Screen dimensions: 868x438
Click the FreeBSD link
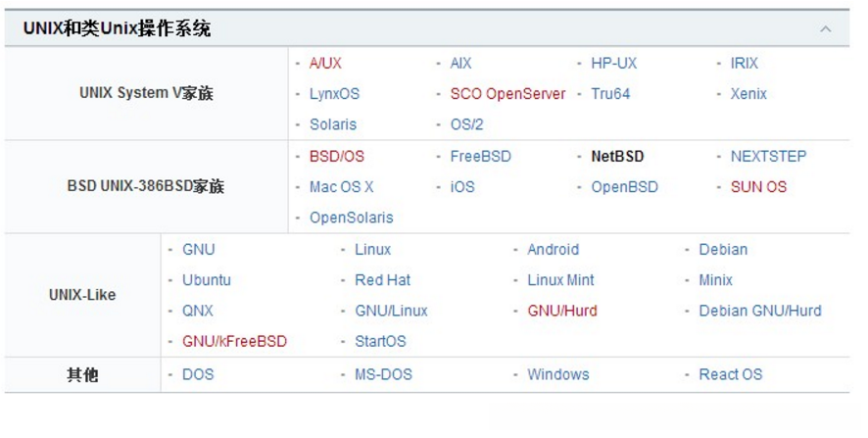[480, 156]
